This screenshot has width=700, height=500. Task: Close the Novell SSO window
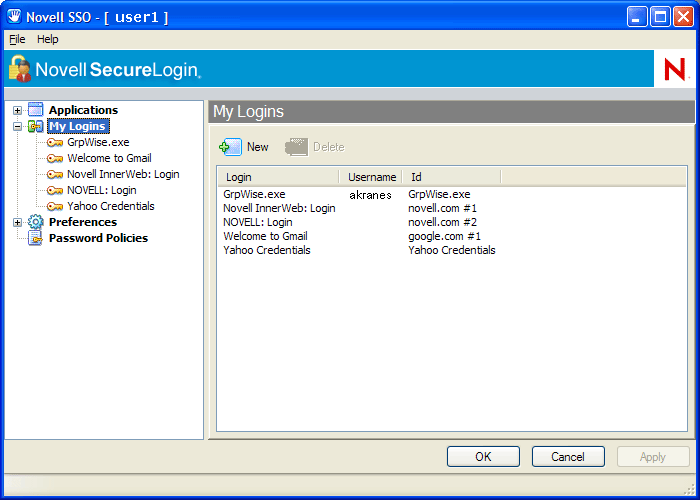point(683,17)
